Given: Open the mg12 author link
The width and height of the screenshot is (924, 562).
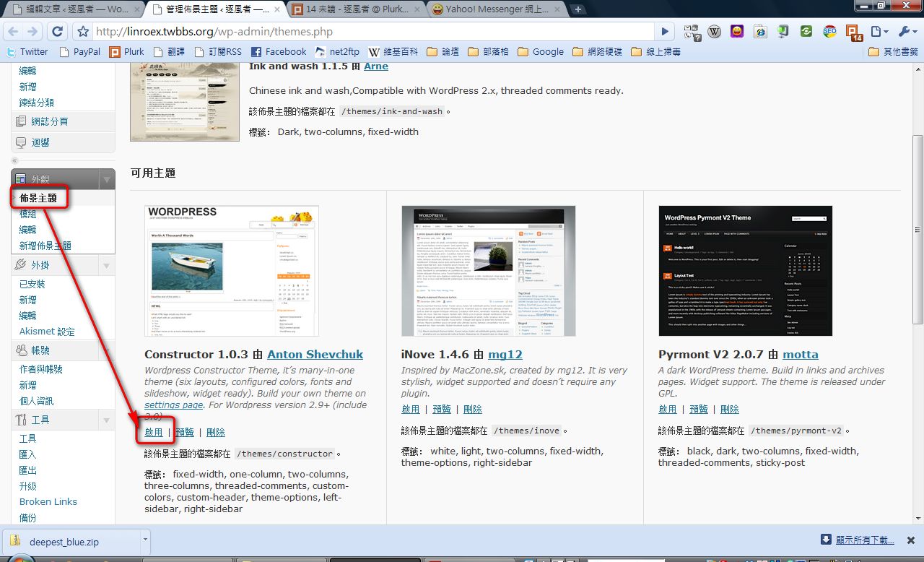Looking at the screenshot, I should (x=505, y=354).
